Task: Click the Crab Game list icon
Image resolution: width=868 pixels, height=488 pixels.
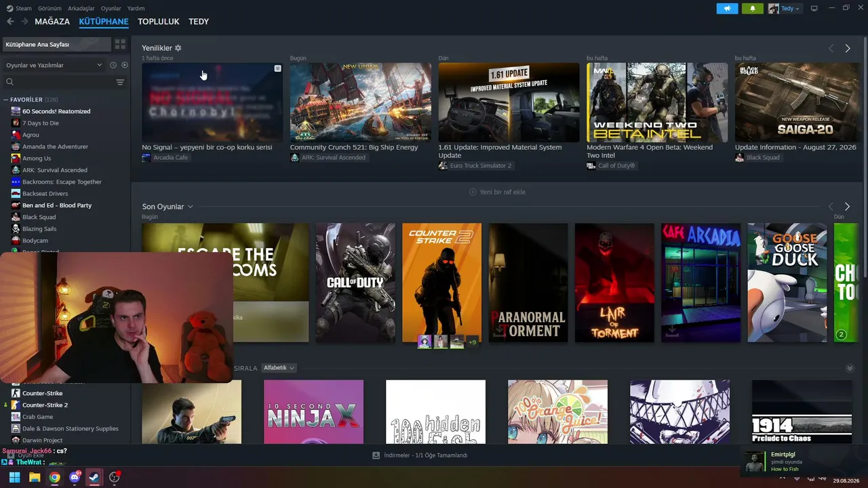Action: 16,417
